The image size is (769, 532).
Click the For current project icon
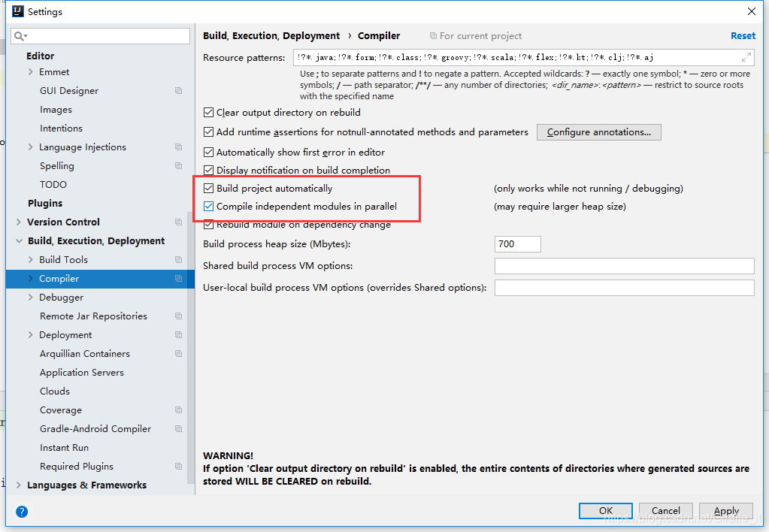coord(433,36)
